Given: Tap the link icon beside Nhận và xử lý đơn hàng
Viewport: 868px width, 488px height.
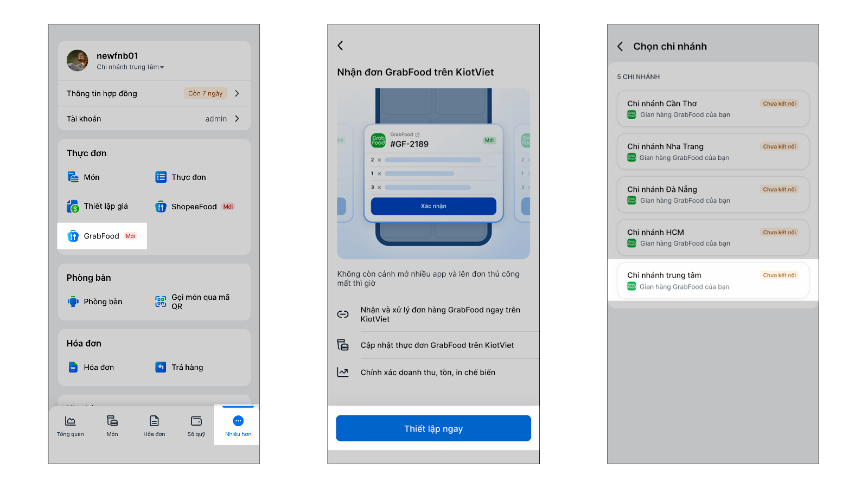Looking at the screenshot, I should [x=343, y=314].
